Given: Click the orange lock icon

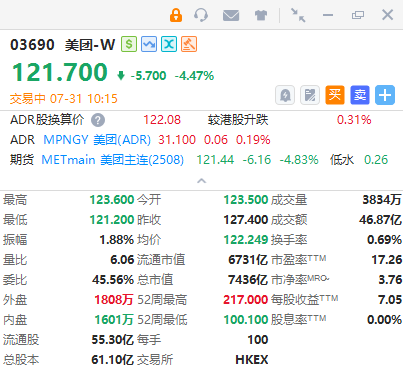Looking at the screenshot, I should [x=176, y=15].
